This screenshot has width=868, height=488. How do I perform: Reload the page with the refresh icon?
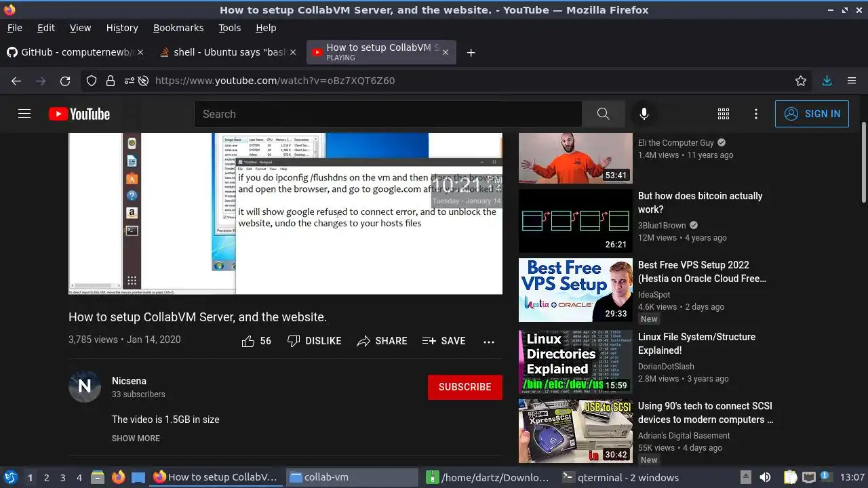[x=65, y=81]
